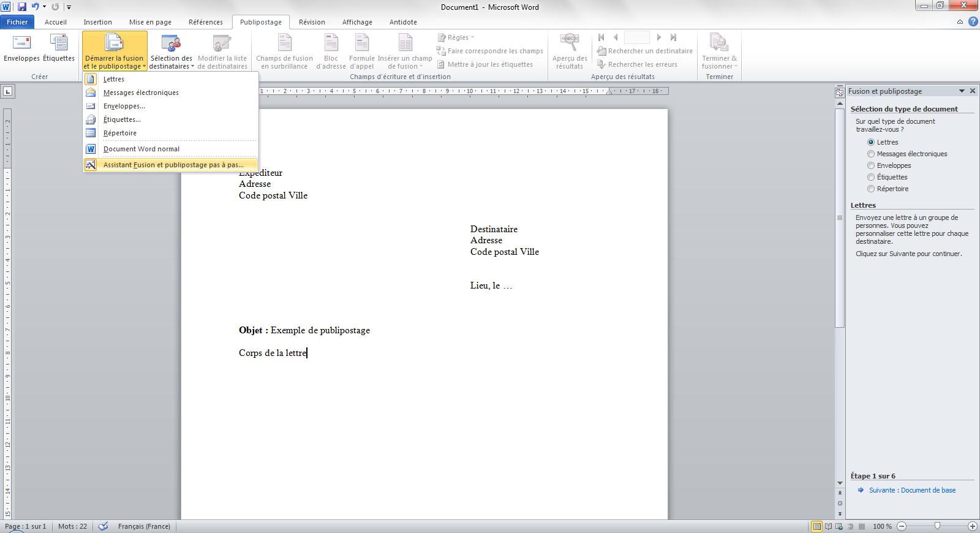
Task: Select Répertoire radio button in pane
Action: click(870, 189)
